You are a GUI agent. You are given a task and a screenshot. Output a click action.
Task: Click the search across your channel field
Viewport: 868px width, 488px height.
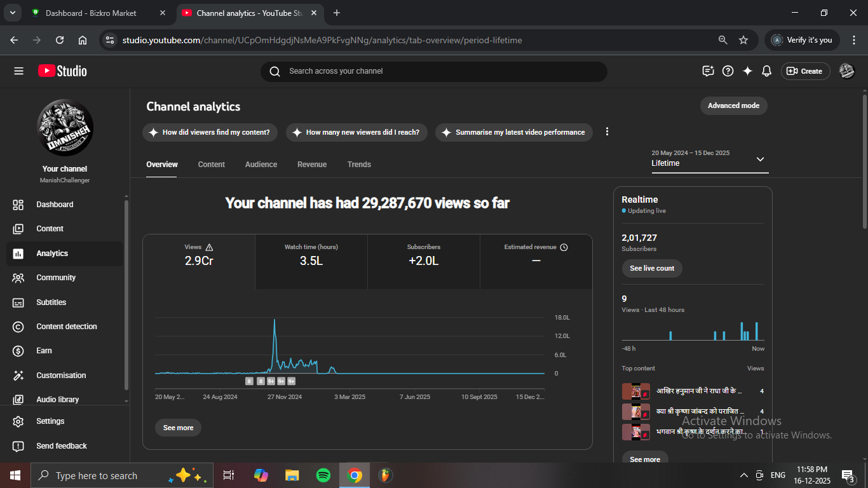point(433,71)
